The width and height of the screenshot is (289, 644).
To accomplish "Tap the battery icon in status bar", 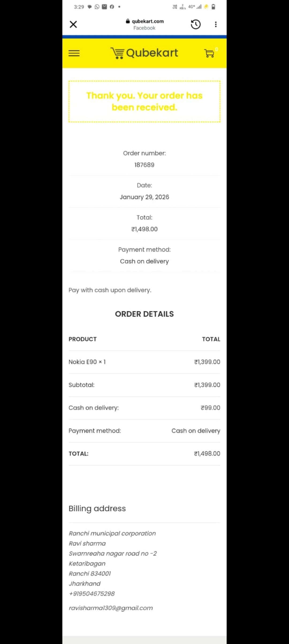I will 213,7.
